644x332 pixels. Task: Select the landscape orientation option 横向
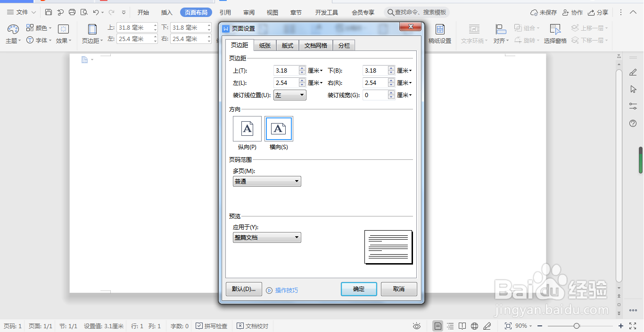(279, 128)
